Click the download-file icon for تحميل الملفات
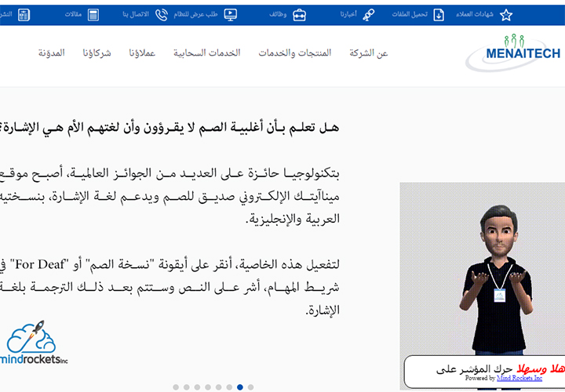565x392 pixels. tap(439, 15)
